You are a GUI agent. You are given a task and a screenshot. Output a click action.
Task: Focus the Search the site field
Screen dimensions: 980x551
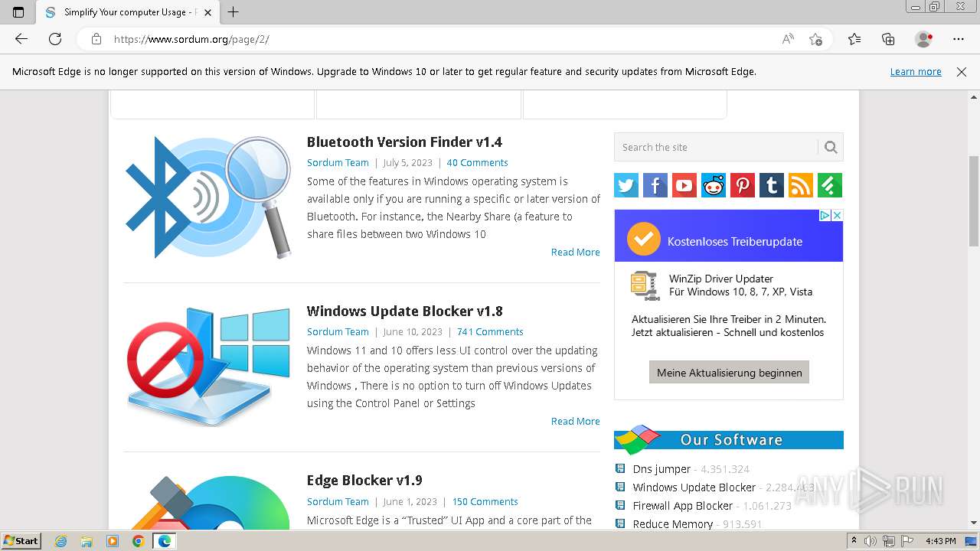[x=716, y=147]
